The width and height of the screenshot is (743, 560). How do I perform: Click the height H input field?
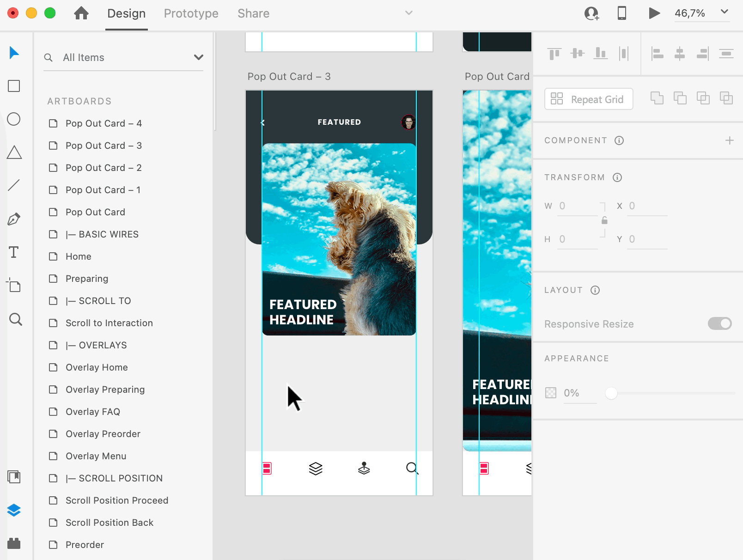pyautogui.click(x=578, y=239)
